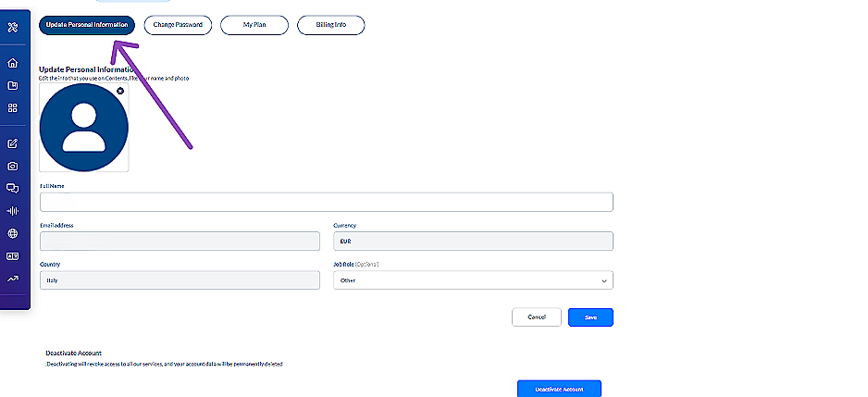Image resolution: width=868 pixels, height=397 pixels.
Task: Expand the Job Role dropdown
Action: (x=473, y=280)
